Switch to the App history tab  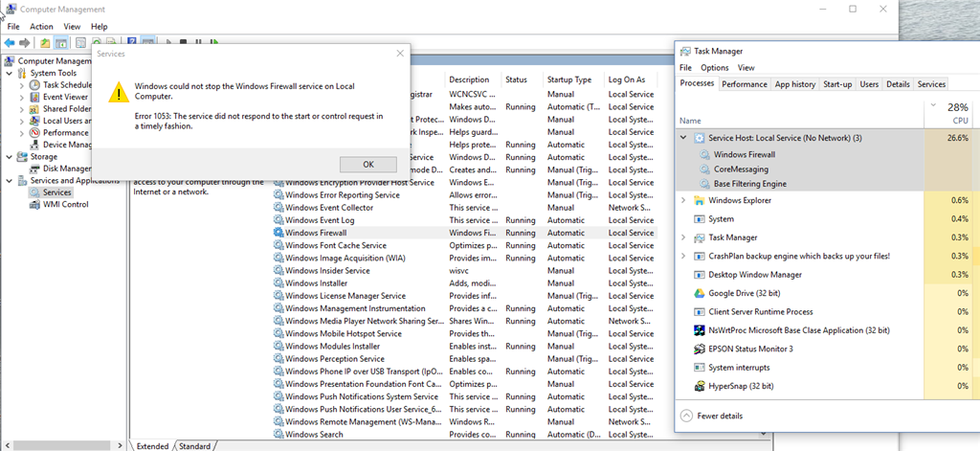click(795, 84)
